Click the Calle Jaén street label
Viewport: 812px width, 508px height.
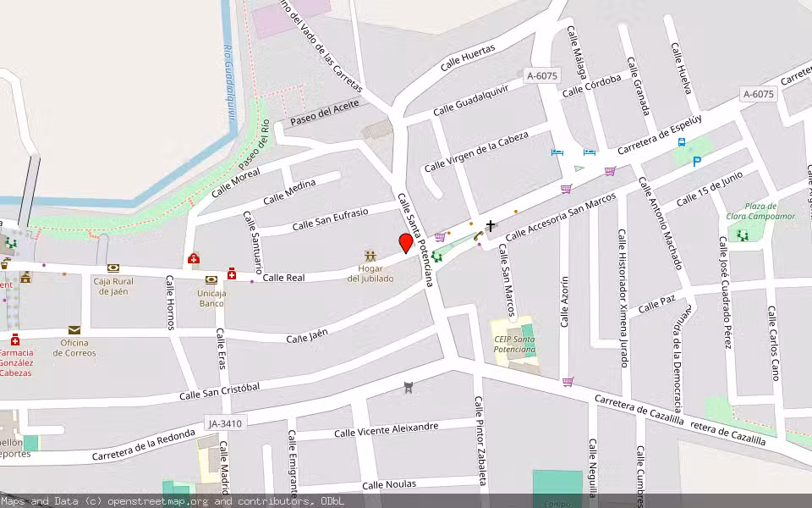pos(307,336)
